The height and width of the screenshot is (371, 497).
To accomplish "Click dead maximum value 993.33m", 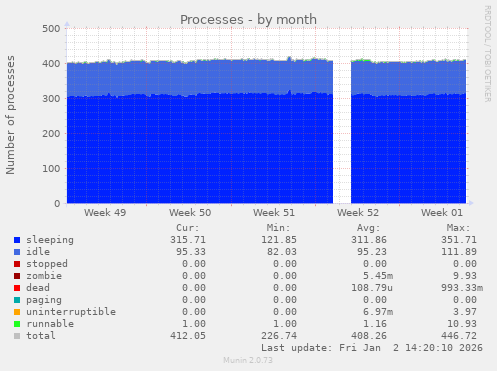I will 462,288.
